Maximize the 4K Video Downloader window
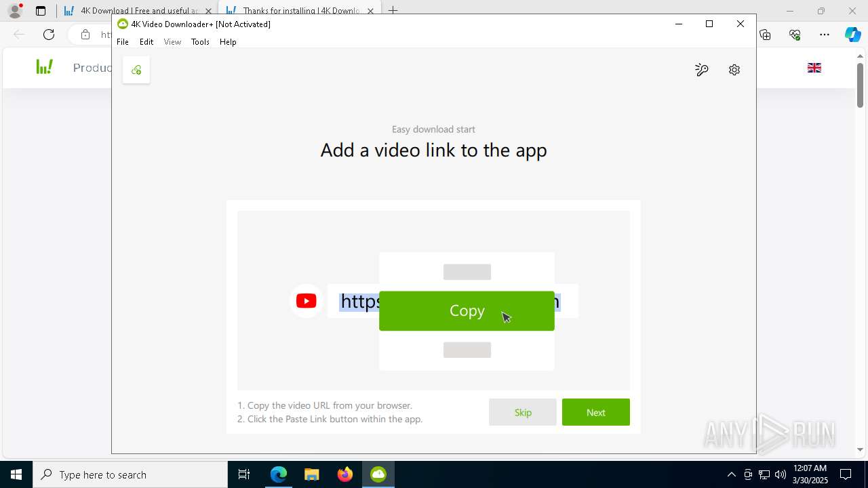The image size is (868, 488). pos(709,24)
